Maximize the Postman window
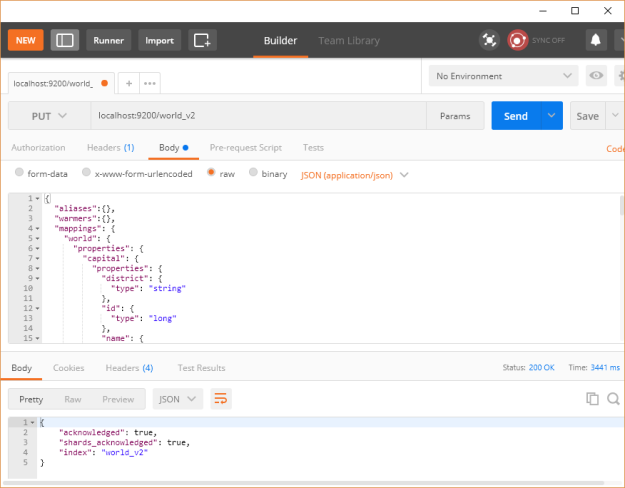 pos(575,11)
